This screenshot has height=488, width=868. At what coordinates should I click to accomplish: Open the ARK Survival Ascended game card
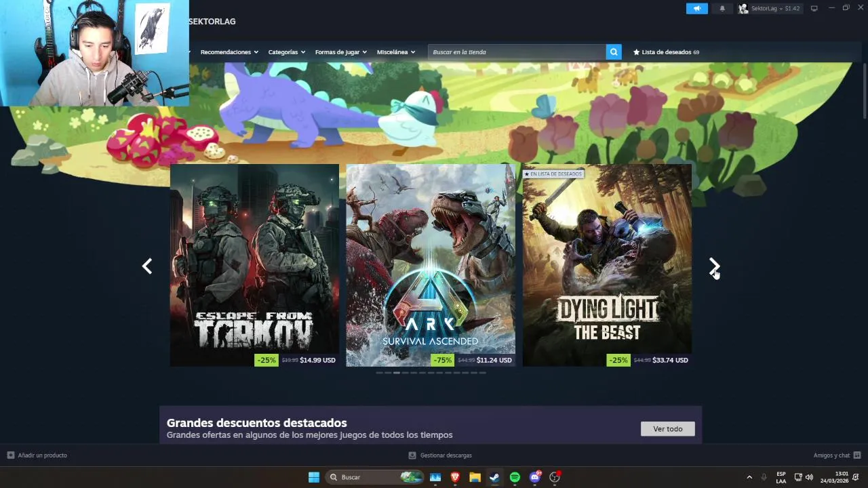point(431,265)
